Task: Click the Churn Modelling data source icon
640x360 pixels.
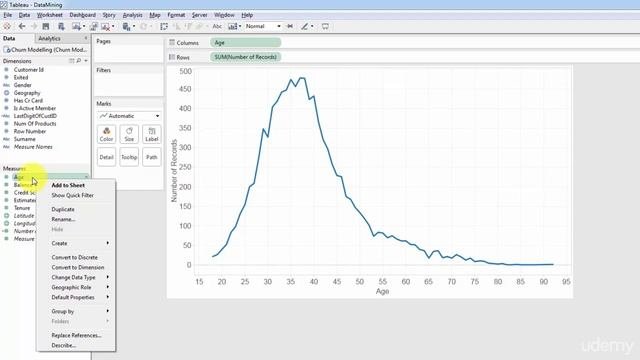Action: 7,50
